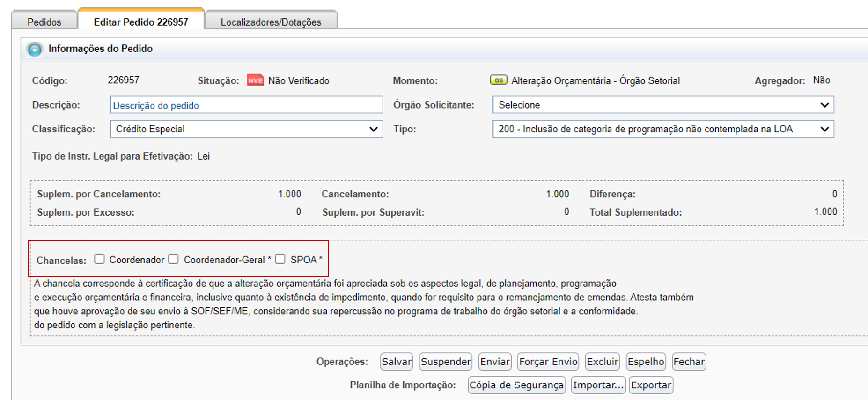
Task: Click the Suspender button
Action: 446,362
